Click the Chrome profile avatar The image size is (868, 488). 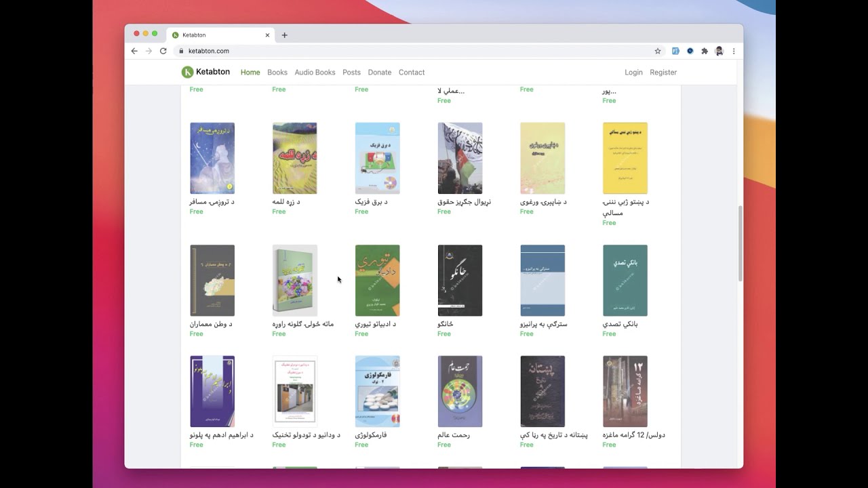click(x=719, y=51)
